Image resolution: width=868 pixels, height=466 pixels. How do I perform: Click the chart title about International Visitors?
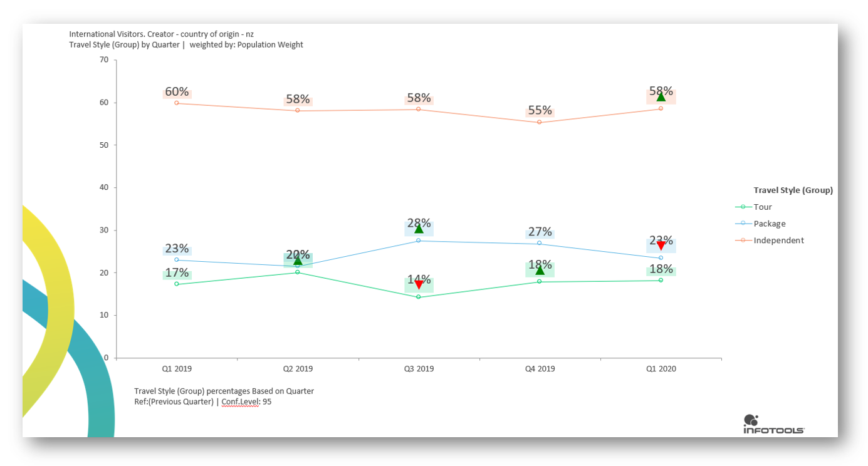[x=161, y=34]
